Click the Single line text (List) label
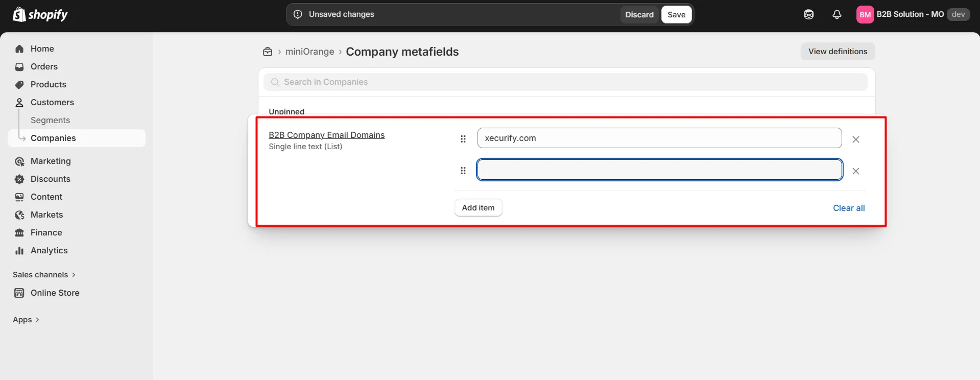Viewport: 980px width, 380px height. (305, 147)
